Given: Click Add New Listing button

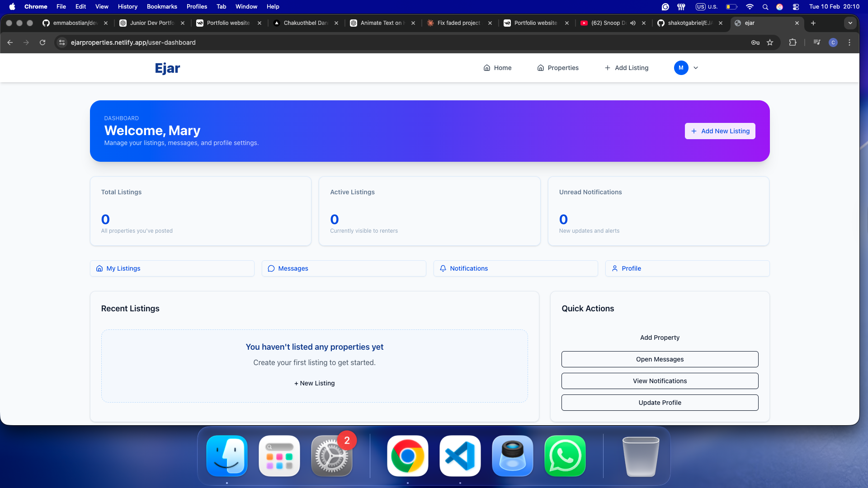Looking at the screenshot, I should 720,131.
